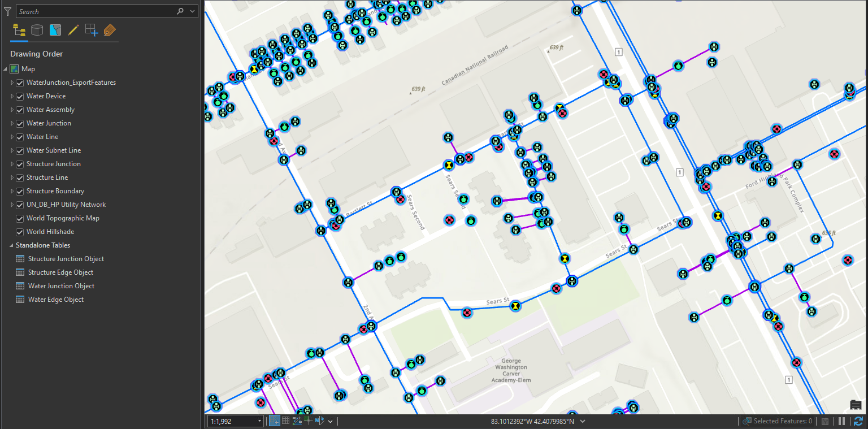The image size is (868, 429).
Task: Expand the UN_DB_HP Utility Network layer
Action: 12,205
